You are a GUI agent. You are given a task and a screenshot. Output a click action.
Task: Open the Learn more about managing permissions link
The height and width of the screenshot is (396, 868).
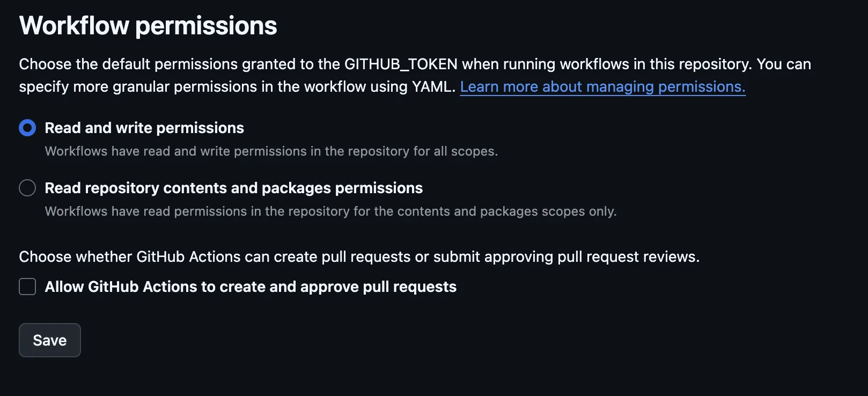602,87
